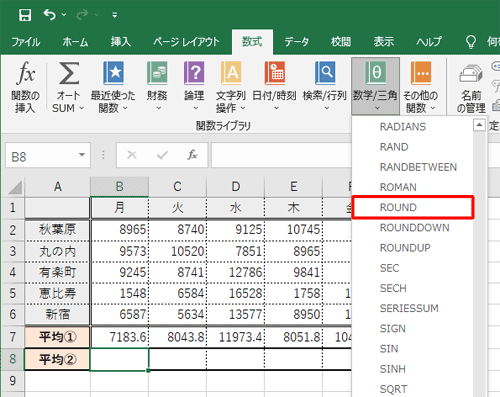Choose ROMAN from the function list

click(398, 187)
